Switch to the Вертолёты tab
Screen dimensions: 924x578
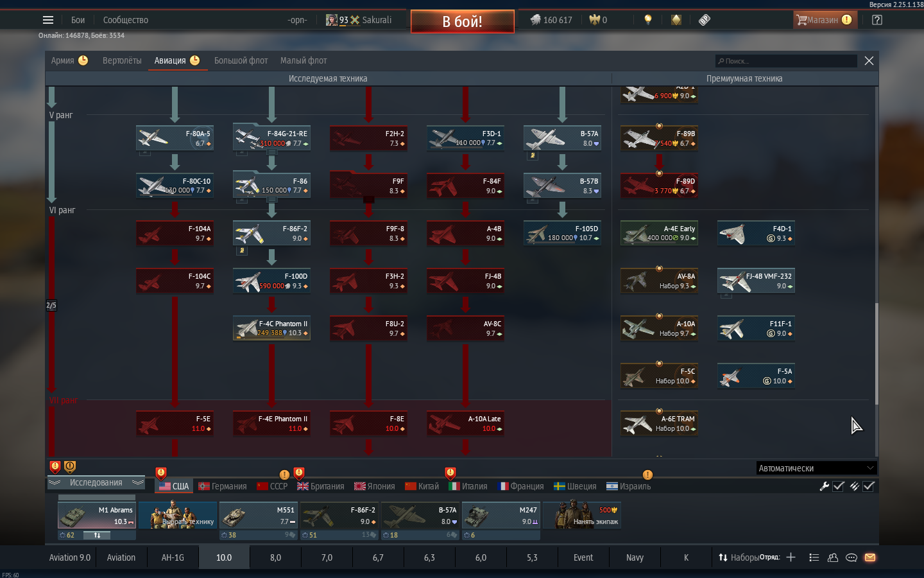tap(122, 60)
